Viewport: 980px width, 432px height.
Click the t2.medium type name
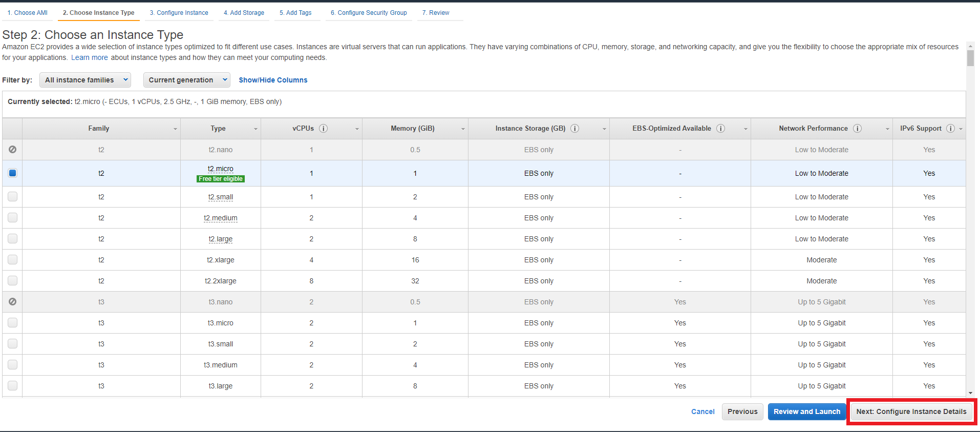pos(221,218)
